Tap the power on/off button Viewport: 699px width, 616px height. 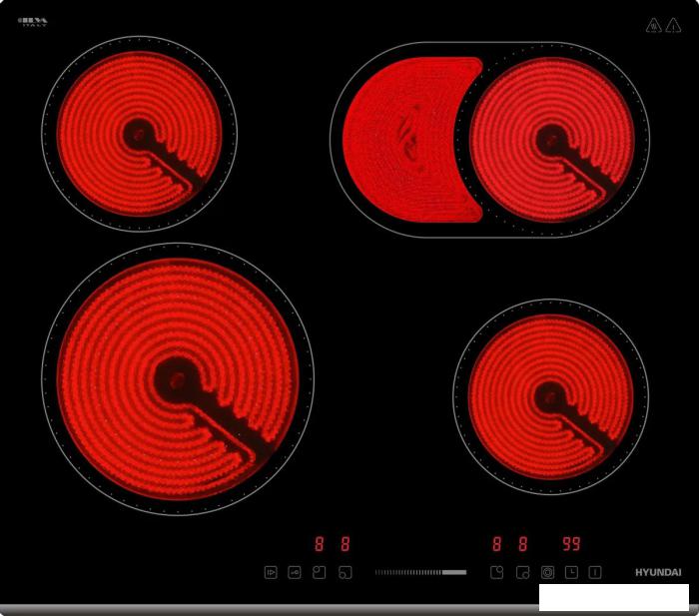pyautogui.click(x=595, y=572)
